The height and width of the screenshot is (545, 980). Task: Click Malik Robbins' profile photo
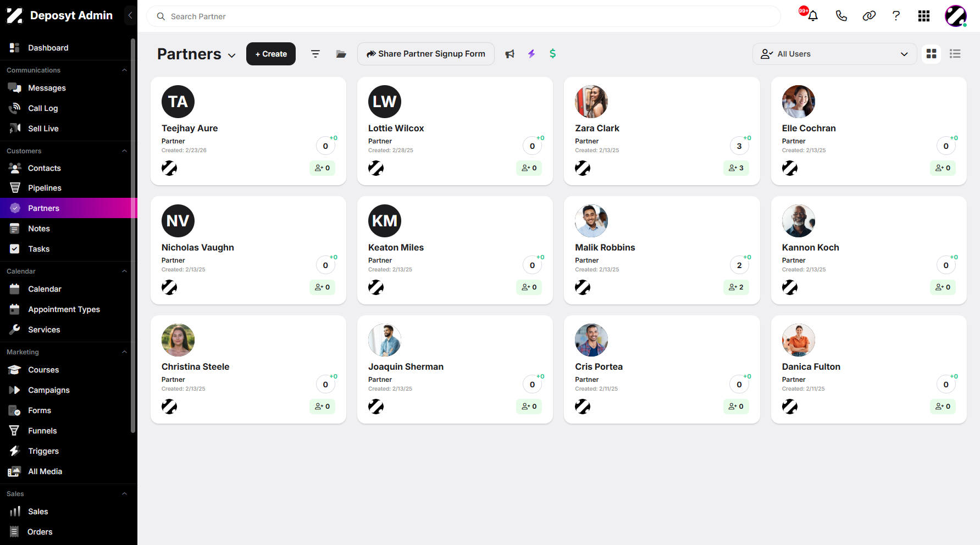click(x=591, y=221)
